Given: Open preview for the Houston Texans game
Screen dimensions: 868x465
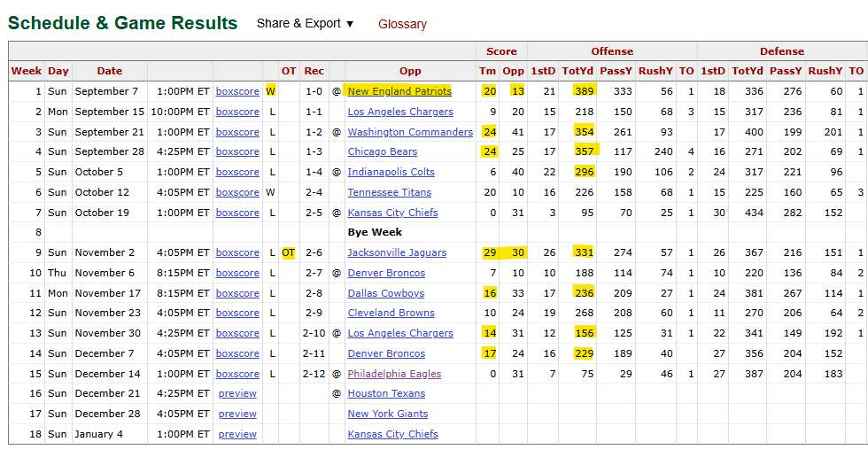Looking at the screenshot, I should pyautogui.click(x=237, y=393).
